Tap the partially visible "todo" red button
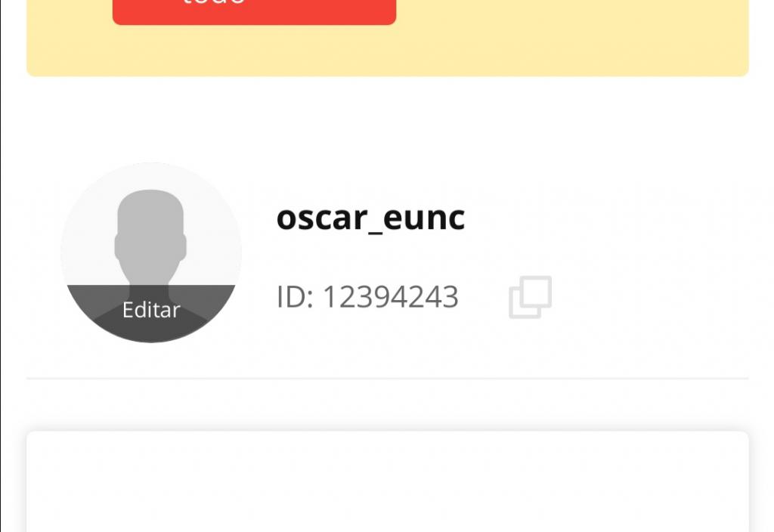774x532 pixels. pos(254,12)
